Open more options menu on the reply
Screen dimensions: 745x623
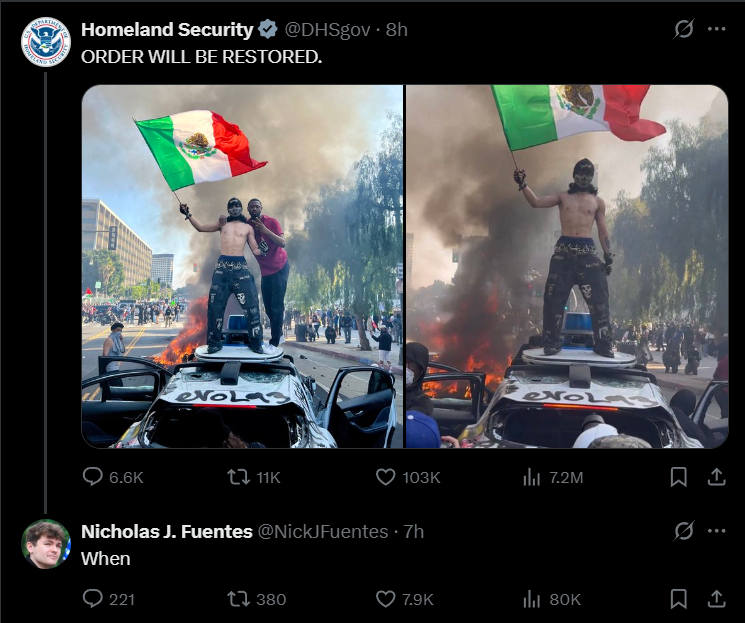(x=716, y=531)
